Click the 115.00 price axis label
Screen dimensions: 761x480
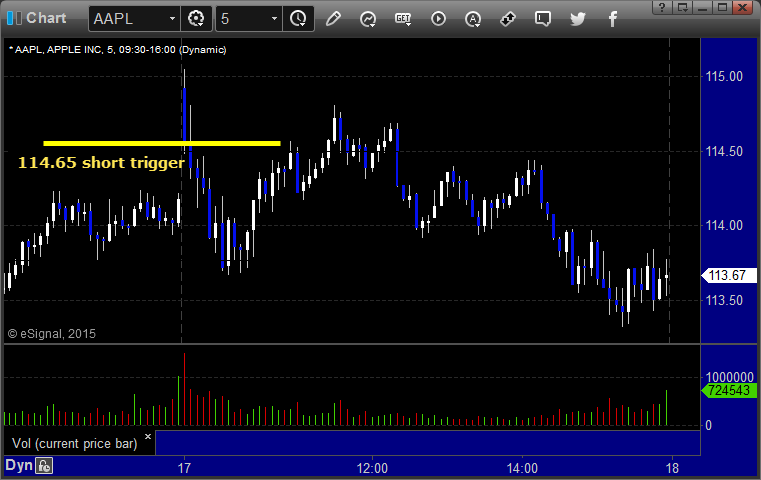click(x=724, y=76)
